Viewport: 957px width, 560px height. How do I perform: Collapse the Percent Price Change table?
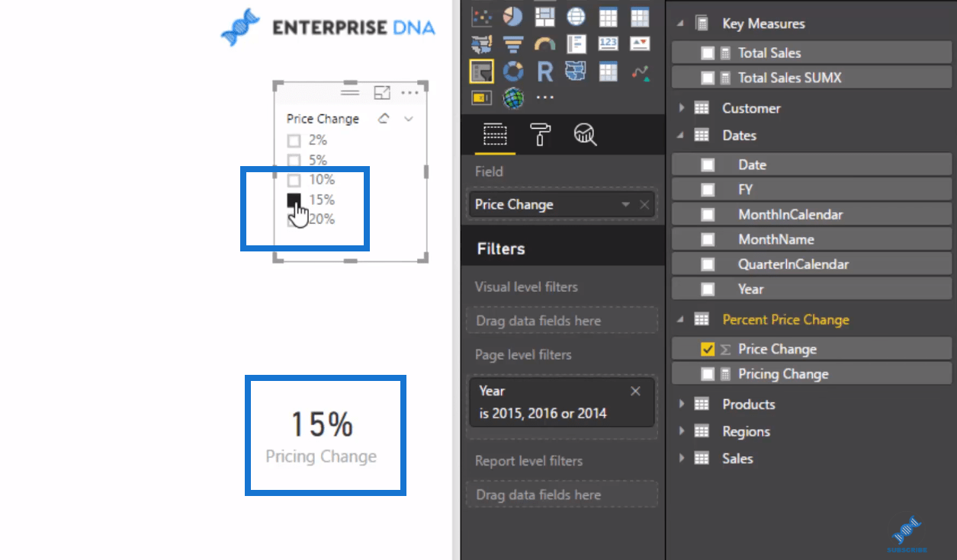pos(680,320)
